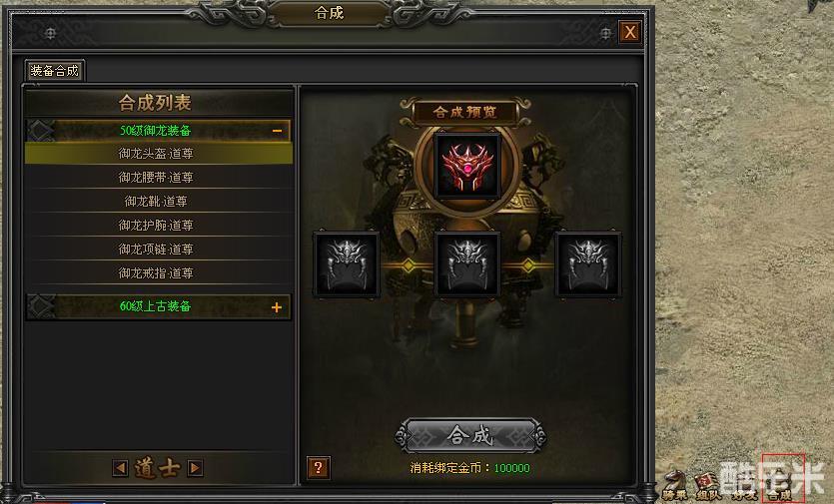Click the left grey helmet material slot
The image size is (834, 504).
[347, 264]
